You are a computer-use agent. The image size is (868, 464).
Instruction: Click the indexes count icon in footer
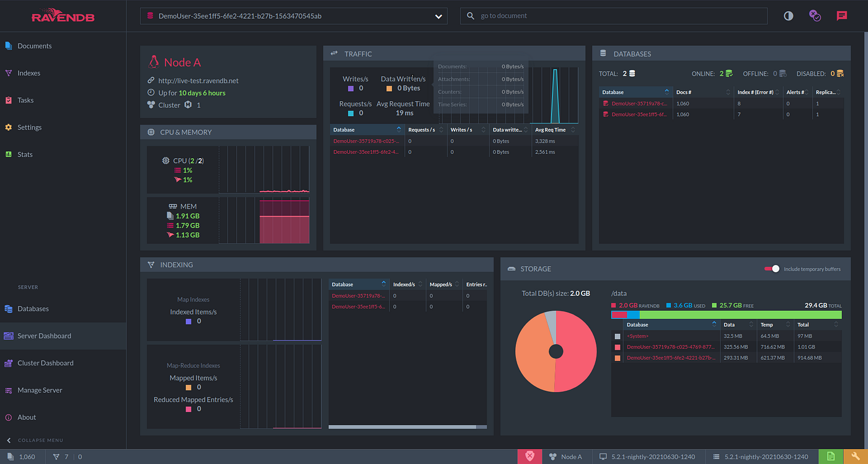56,457
